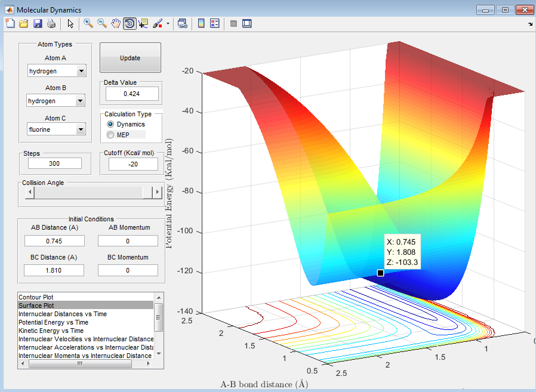
Task: Open a file using the folder icon
Action: coord(23,23)
